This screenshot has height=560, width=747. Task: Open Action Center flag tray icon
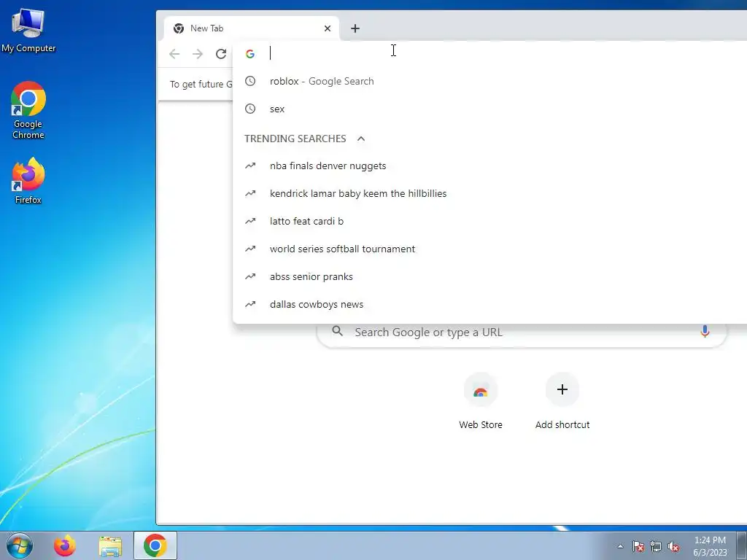click(638, 546)
